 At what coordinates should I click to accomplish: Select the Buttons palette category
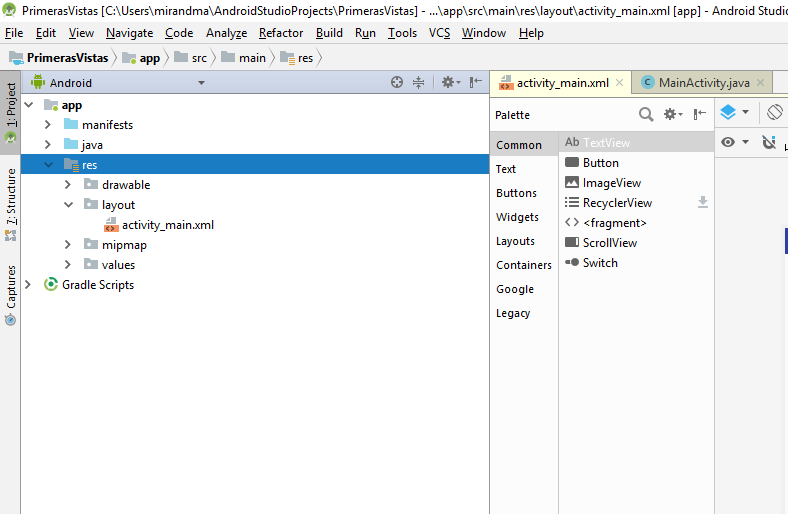click(x=516, y=193)
